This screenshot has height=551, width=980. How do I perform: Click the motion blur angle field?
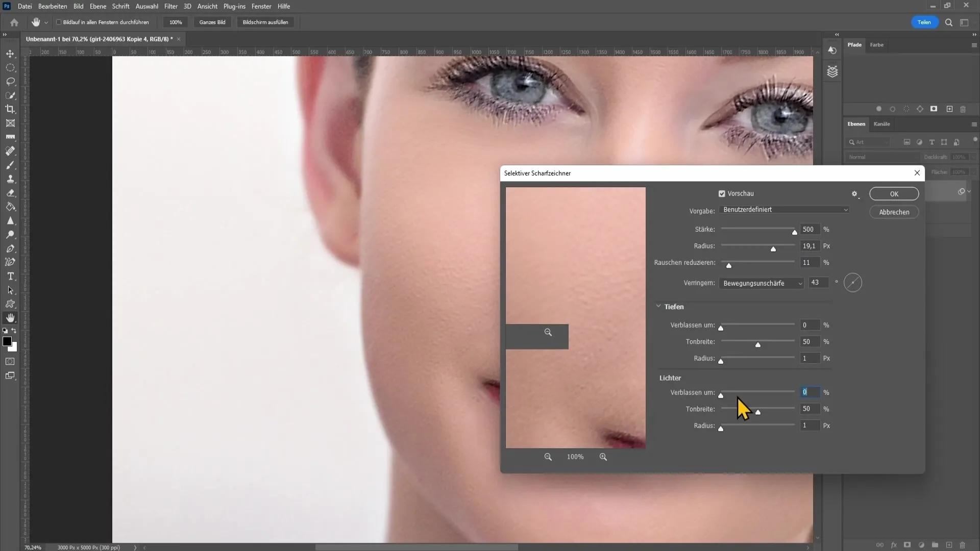818,283
